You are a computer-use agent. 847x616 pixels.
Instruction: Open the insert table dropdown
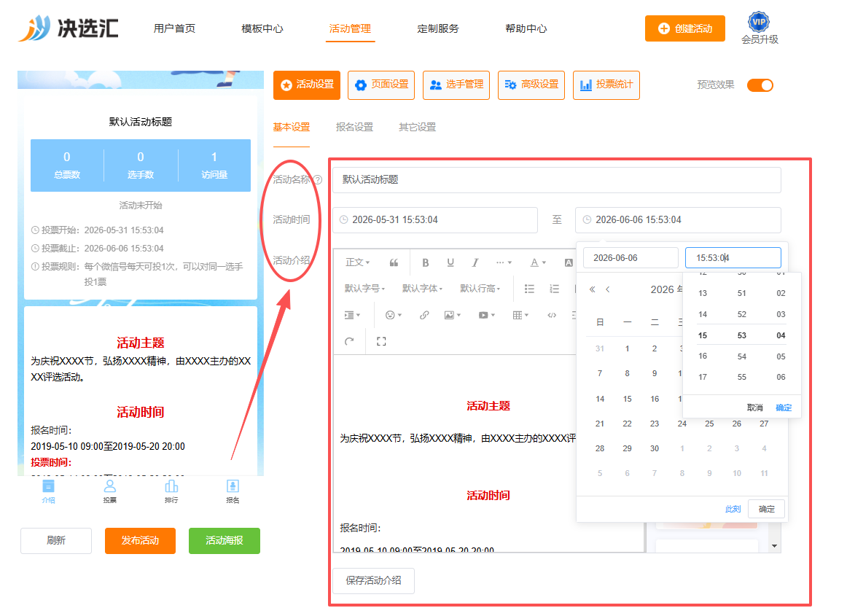520,315
